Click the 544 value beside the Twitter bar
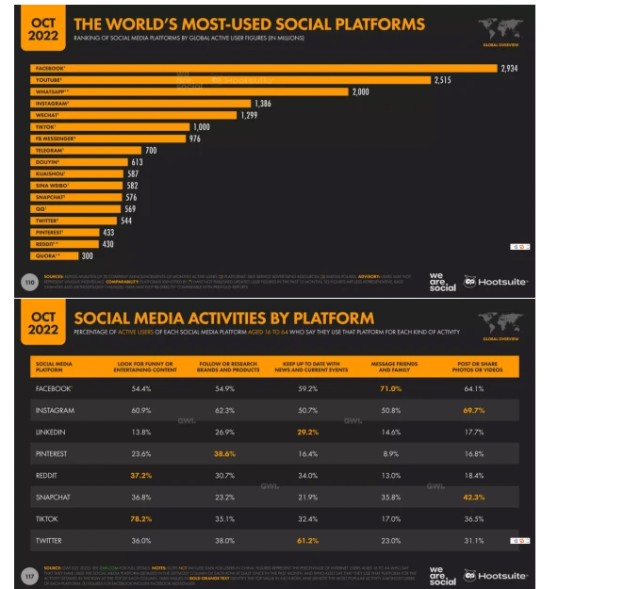Screen dimensions: 640x589 coord(126,221)
